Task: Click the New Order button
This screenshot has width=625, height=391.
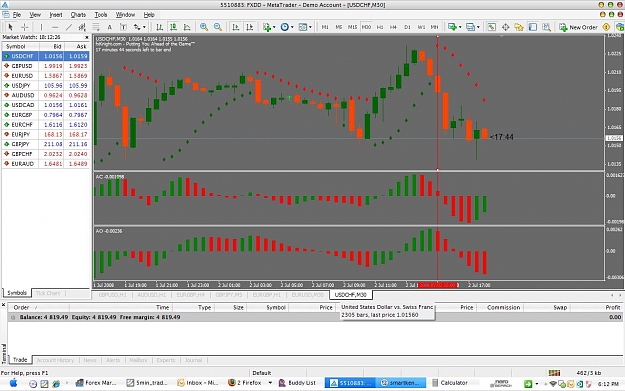Action: point(578,27)
